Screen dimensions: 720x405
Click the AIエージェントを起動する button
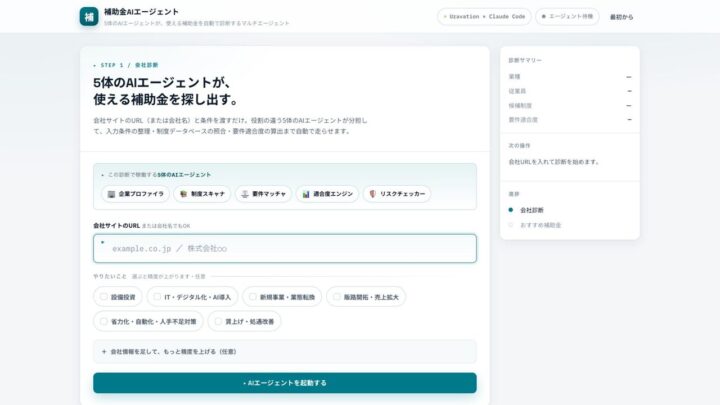pos(285,383)
